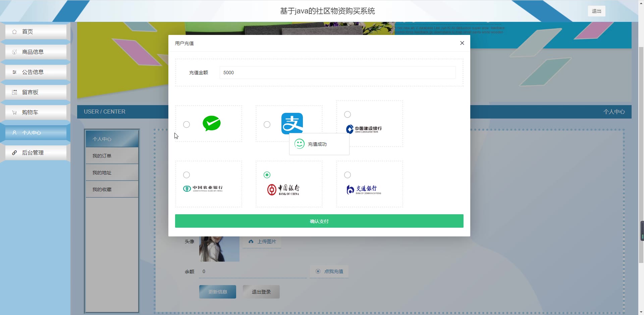644x315 pixels.
Task: Focus the 充值金额 input field
Action: [x=338, y=73]
